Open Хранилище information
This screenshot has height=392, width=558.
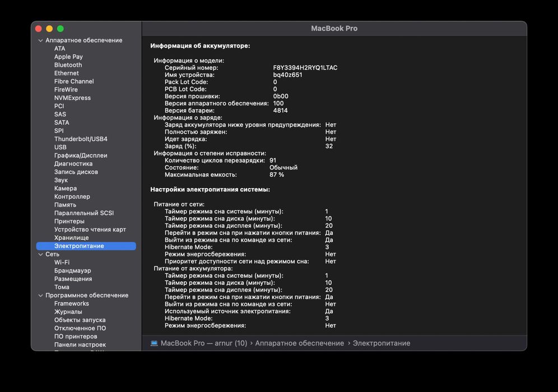click(72, 237)
